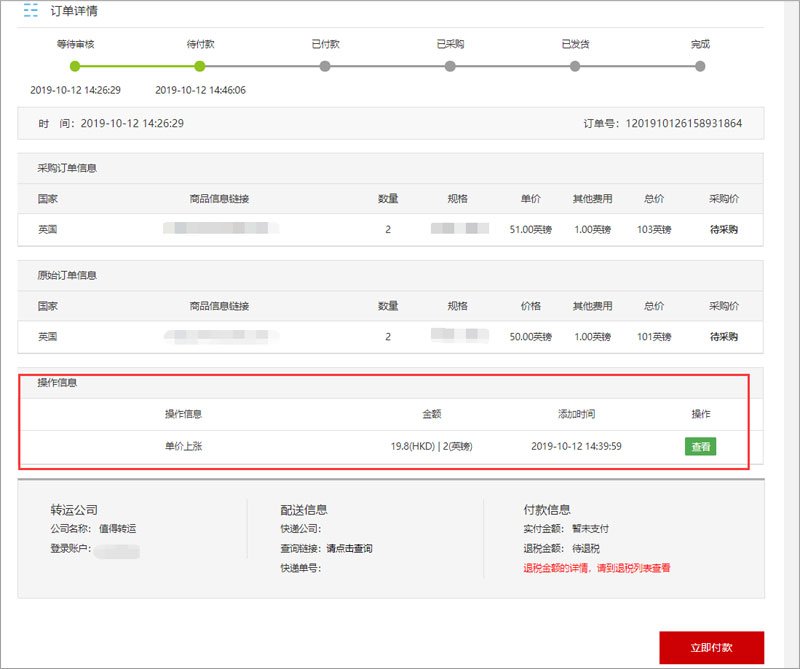This screenshot has width=800, height=669.
Task: Select the 等待审核 progress marker
Action: point(75,66)
